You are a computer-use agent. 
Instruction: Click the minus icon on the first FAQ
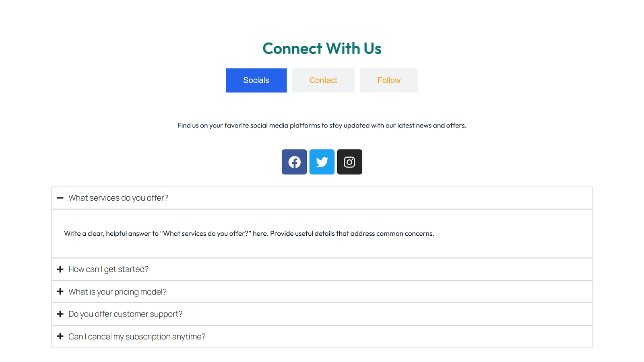[x=60, y=198]
